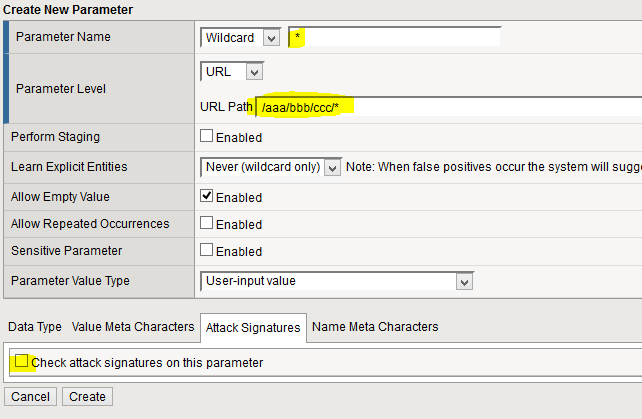Open the Name Meta Characters tab

(375, 327)
